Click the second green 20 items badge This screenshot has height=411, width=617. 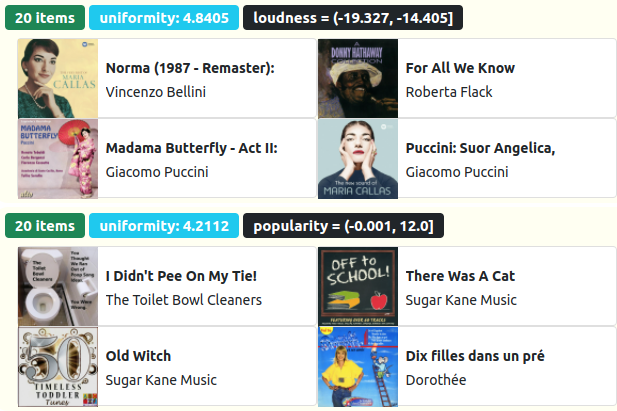[x=44, y=226]
